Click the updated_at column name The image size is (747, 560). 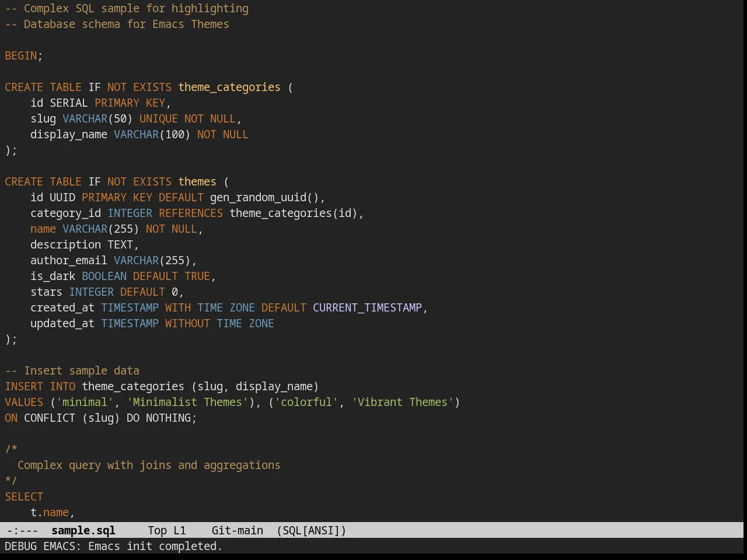pyautogui.click(x=62, y=323)
